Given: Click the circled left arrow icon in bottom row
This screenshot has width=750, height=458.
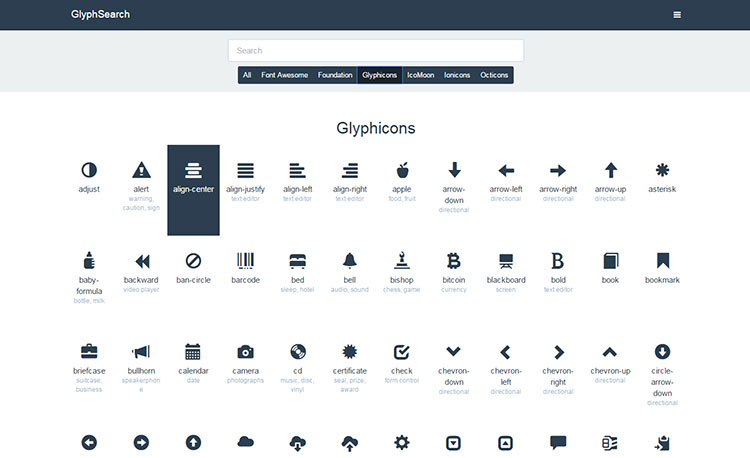Looking at the screenshot, I should pos(89,442).
